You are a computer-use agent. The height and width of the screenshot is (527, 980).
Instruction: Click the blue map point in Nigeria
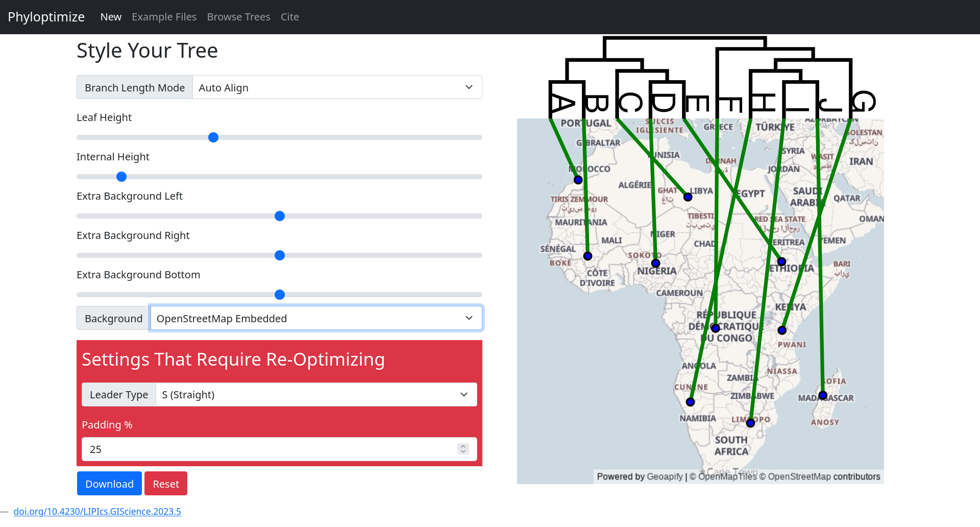point(656,263)
